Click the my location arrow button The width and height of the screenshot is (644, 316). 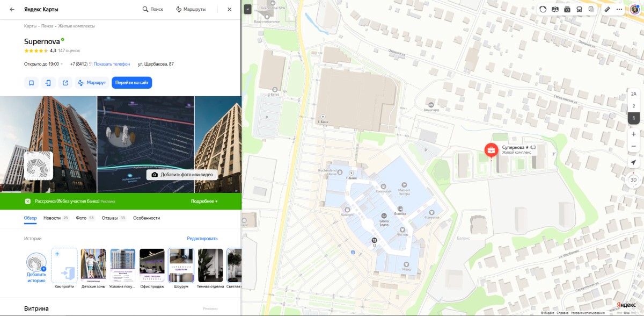[x=633, y=162]
